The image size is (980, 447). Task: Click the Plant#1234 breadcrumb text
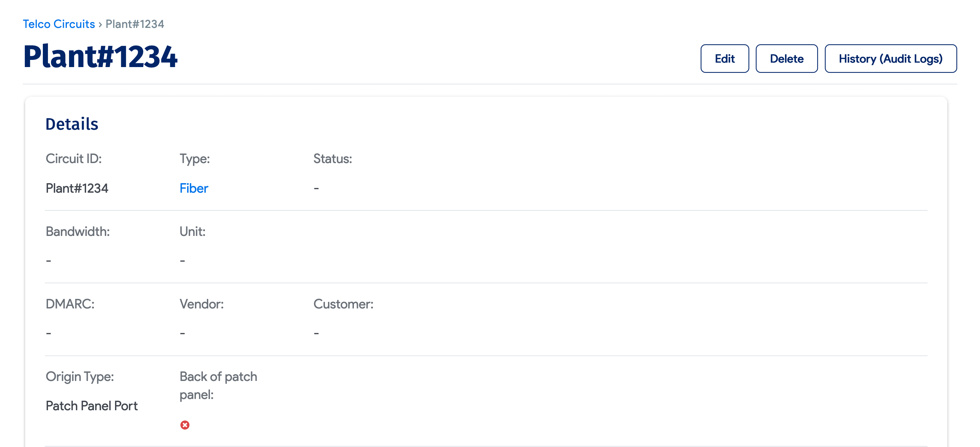click(135, 24)
